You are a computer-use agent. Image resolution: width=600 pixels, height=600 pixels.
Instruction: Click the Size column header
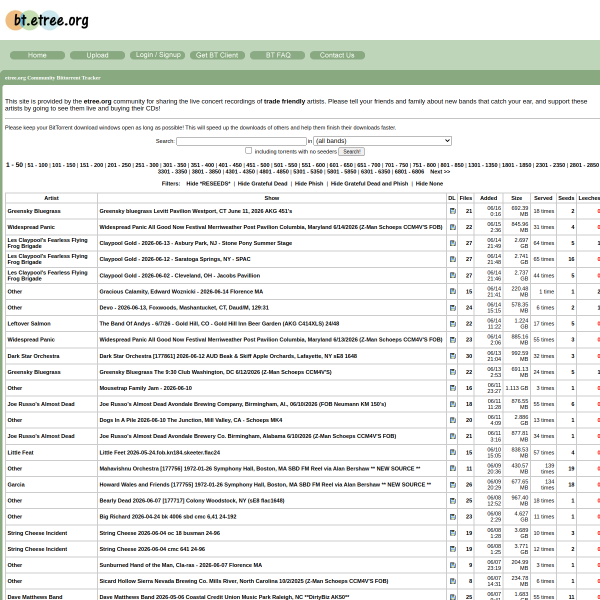[517, 198]
